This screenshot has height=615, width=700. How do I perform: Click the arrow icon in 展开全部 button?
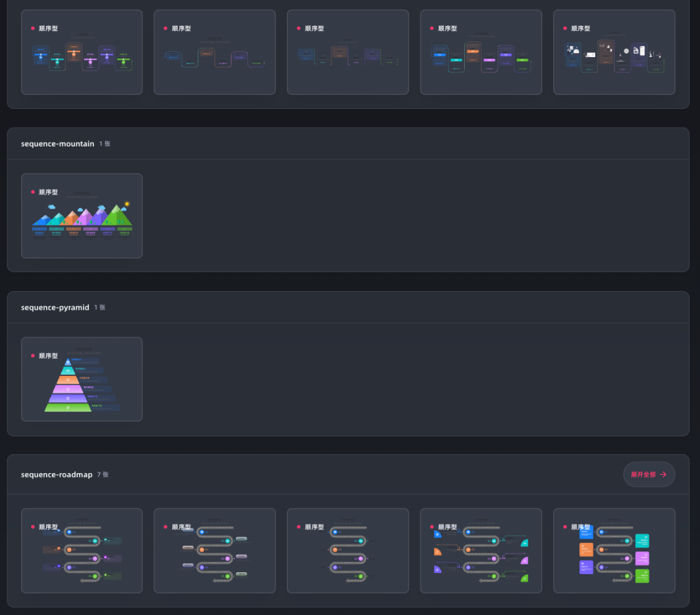tap(663, 474)
